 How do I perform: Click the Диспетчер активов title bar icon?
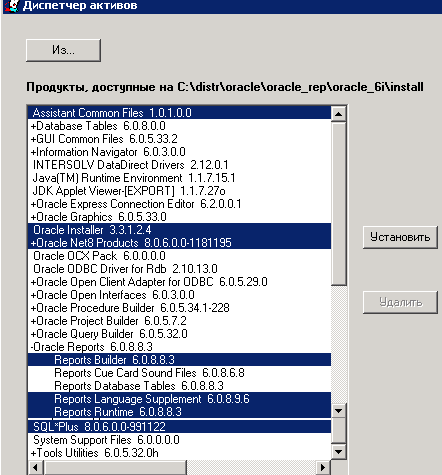[11, 6]
